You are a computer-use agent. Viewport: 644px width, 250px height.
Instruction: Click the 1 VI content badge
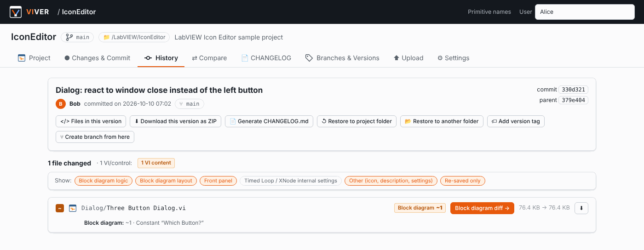pyautogui.click(x=156, y=163)
